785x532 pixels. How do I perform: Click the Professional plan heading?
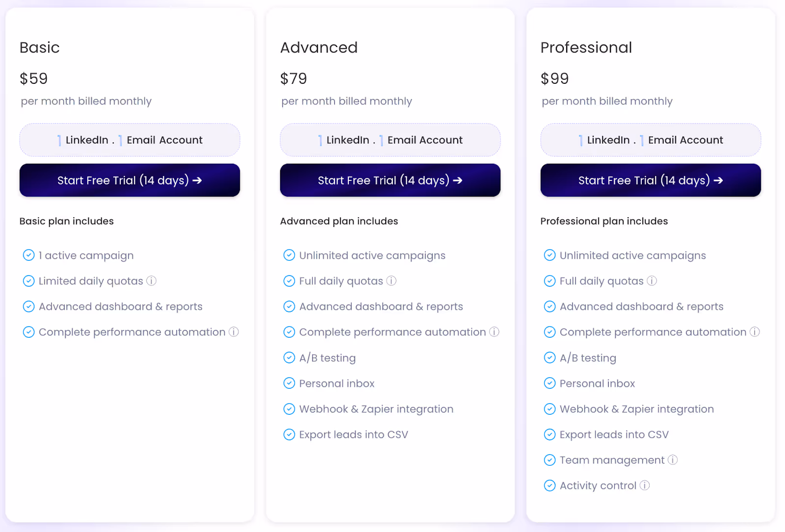[x=586, y=48]
